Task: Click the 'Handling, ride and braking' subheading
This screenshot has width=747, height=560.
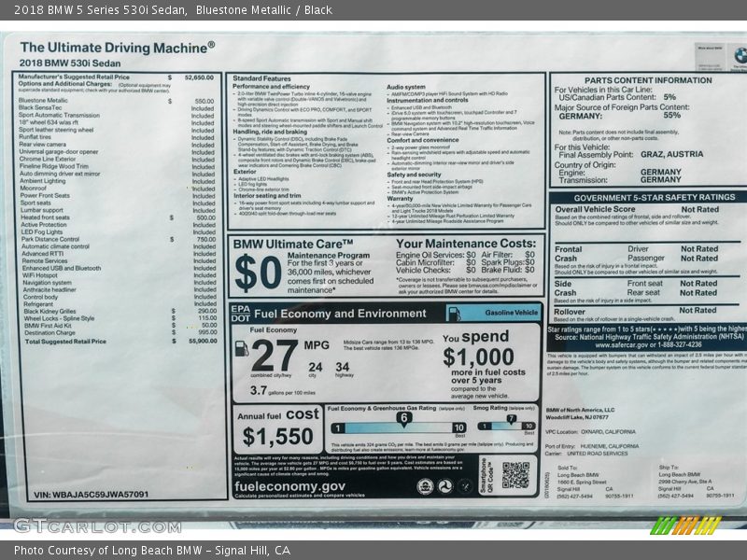Action: point(270,132)
